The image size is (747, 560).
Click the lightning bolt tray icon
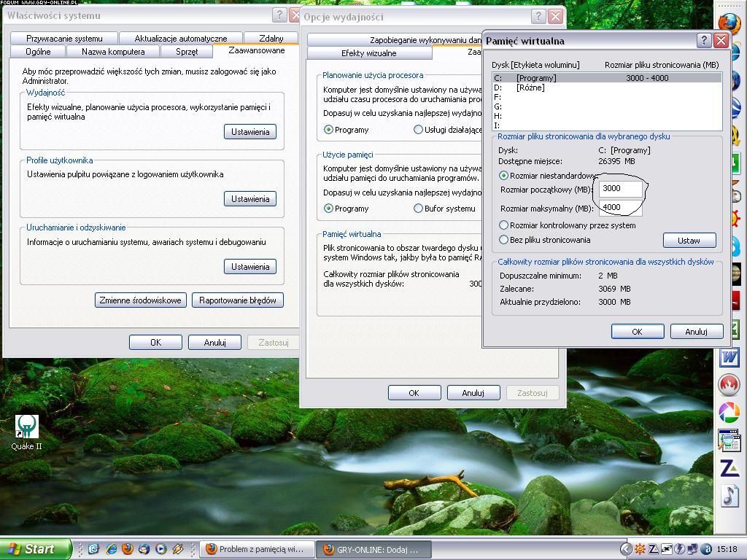[680, 549]
